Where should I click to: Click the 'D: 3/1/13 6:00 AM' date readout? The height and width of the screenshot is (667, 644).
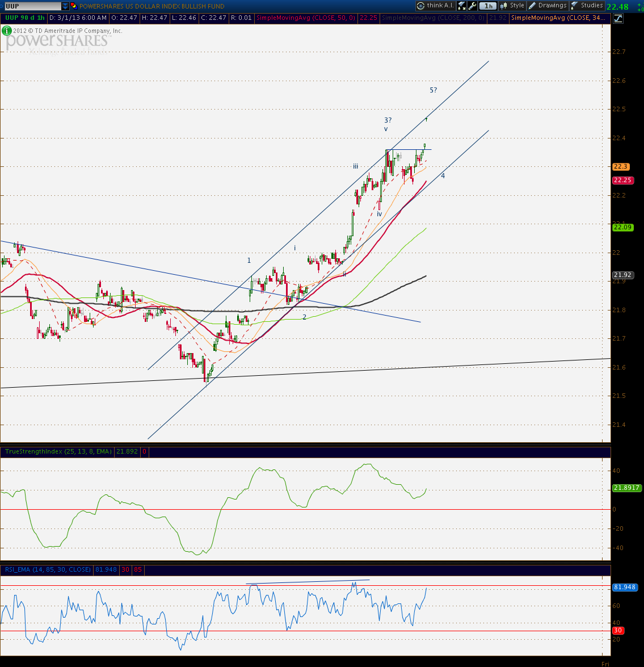pos(78,18)
